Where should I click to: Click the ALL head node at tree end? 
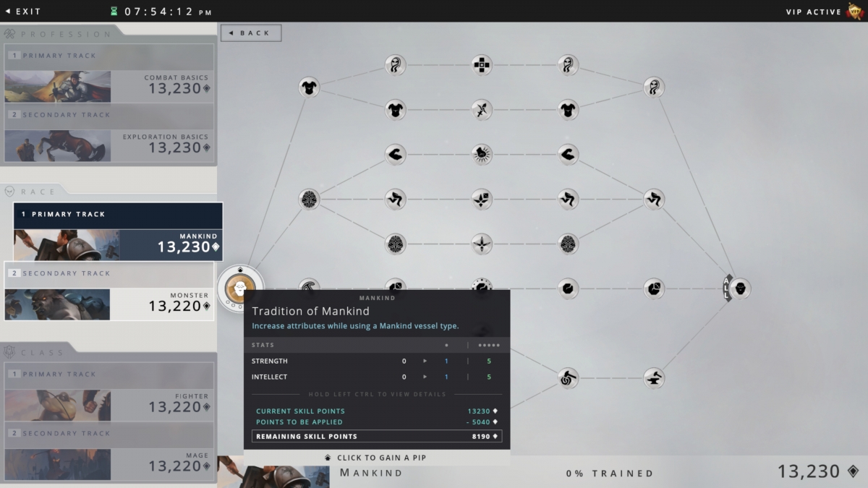[x=739, y=289]
